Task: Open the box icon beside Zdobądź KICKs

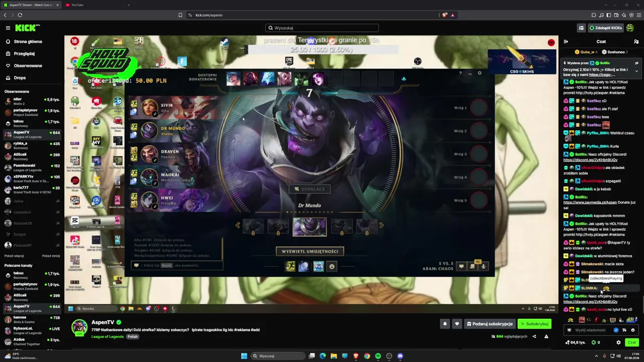Action: pos(581,28)
